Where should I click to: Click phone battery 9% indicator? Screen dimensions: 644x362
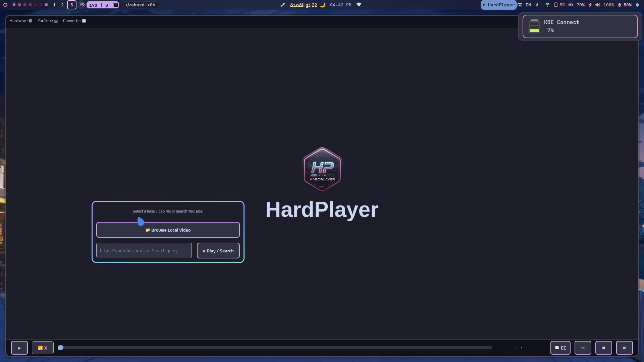tap(560, 5)
